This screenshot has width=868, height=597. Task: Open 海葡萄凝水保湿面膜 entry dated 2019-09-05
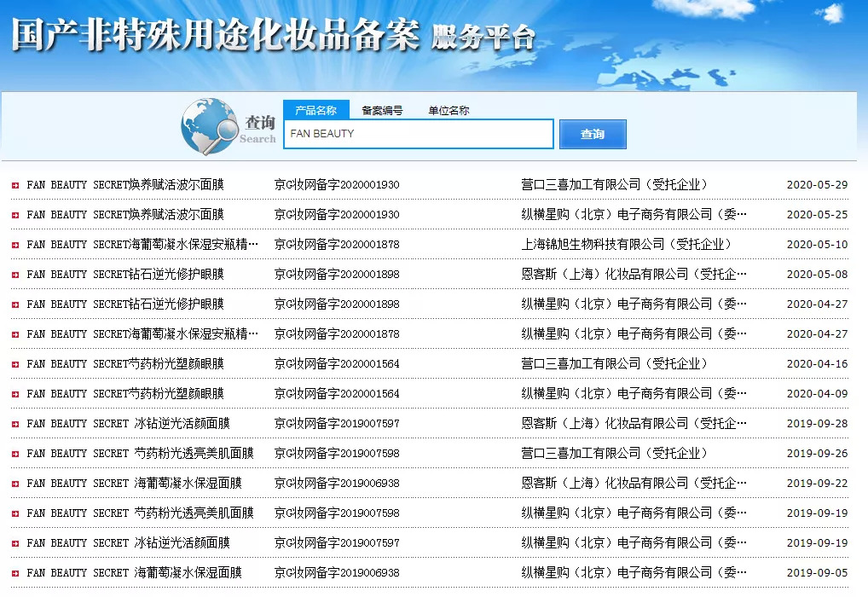[x=135, y=573]
